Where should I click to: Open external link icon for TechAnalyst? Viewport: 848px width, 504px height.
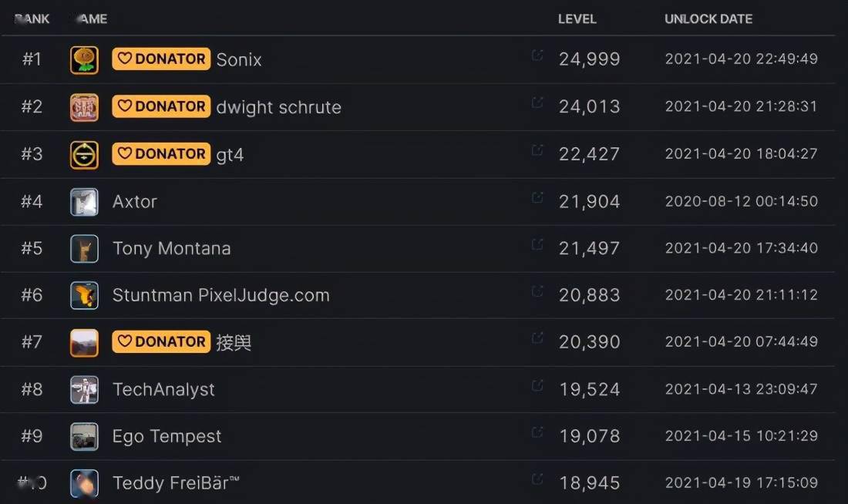(x=537, y=385)
